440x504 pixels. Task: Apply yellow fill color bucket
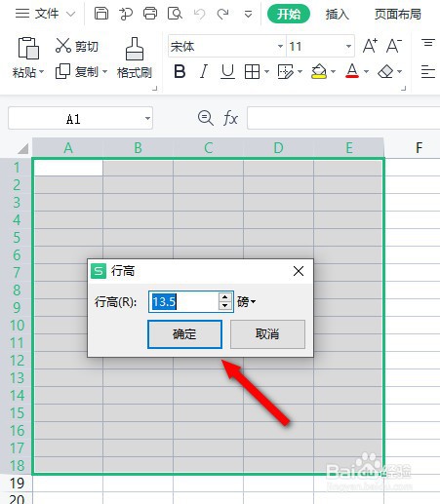pyautogui.click(x=319, y=71)
